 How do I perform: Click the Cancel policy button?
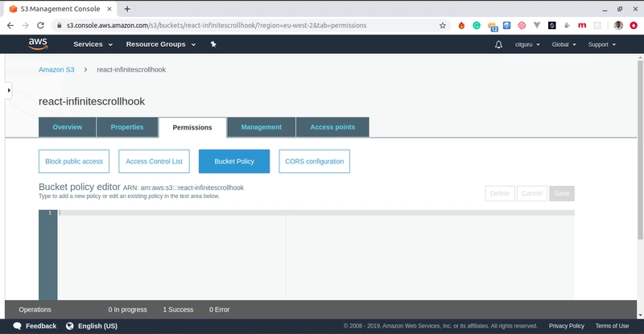tap(532, 193)
